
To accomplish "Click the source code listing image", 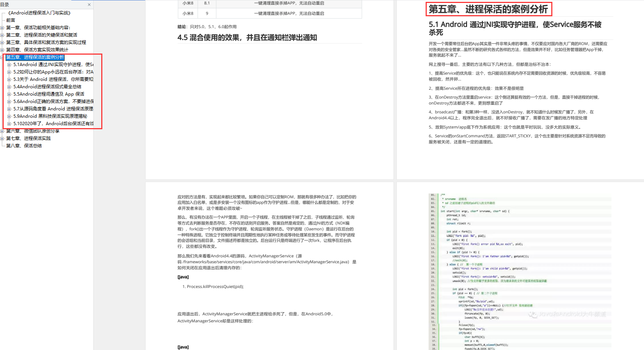I will pyautogui.click(x=520, y=271).
